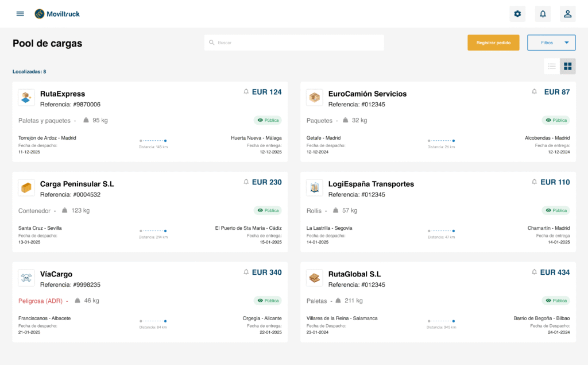Toggle alert bell on EuroCamión Servicios card

pyautogui.click(x=535, y=92)
